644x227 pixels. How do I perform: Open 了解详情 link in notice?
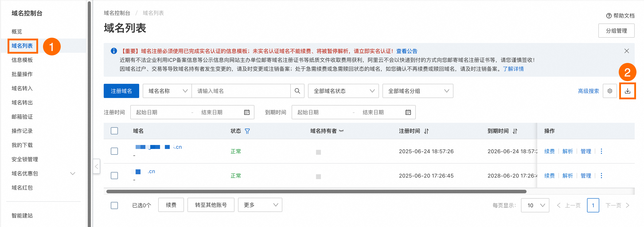(x=513, y=69)
